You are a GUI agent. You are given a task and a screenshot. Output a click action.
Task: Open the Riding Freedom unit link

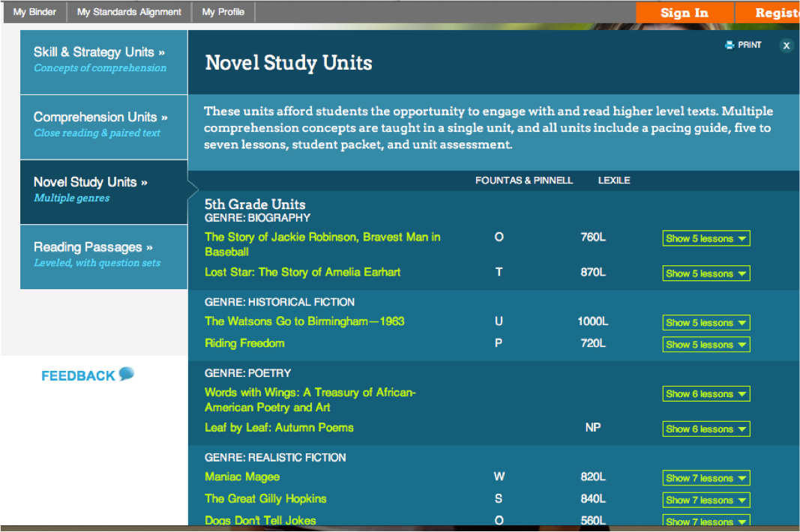pos(244,343)
